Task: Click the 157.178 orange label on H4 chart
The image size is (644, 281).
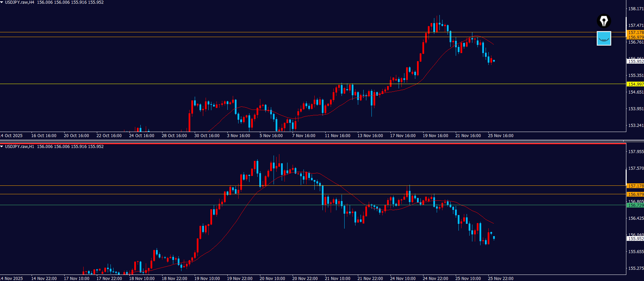Action: point(635,33)
